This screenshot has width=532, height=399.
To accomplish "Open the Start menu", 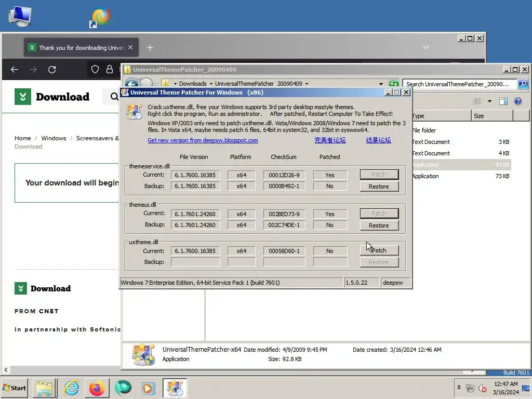I will (x=14, y=388).
